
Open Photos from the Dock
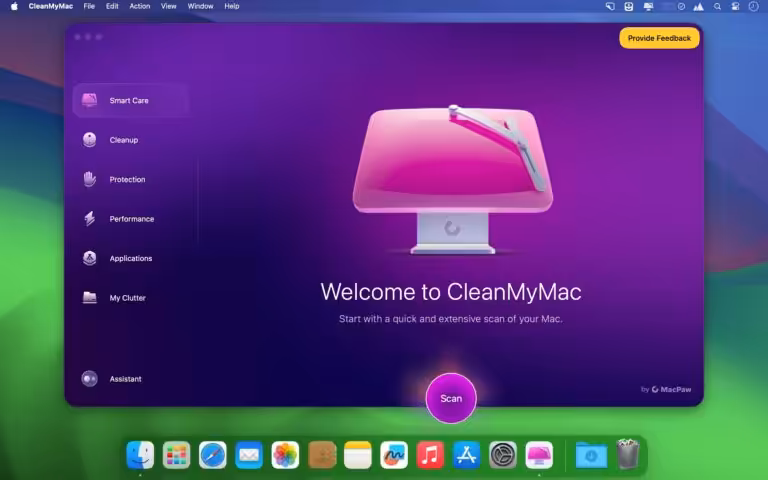[x=285, y=455]
